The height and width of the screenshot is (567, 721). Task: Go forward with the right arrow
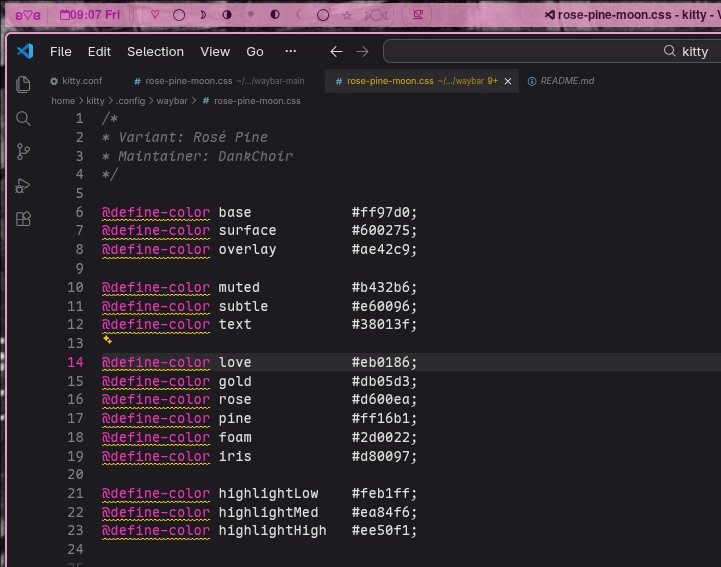(x=362, y=52)
